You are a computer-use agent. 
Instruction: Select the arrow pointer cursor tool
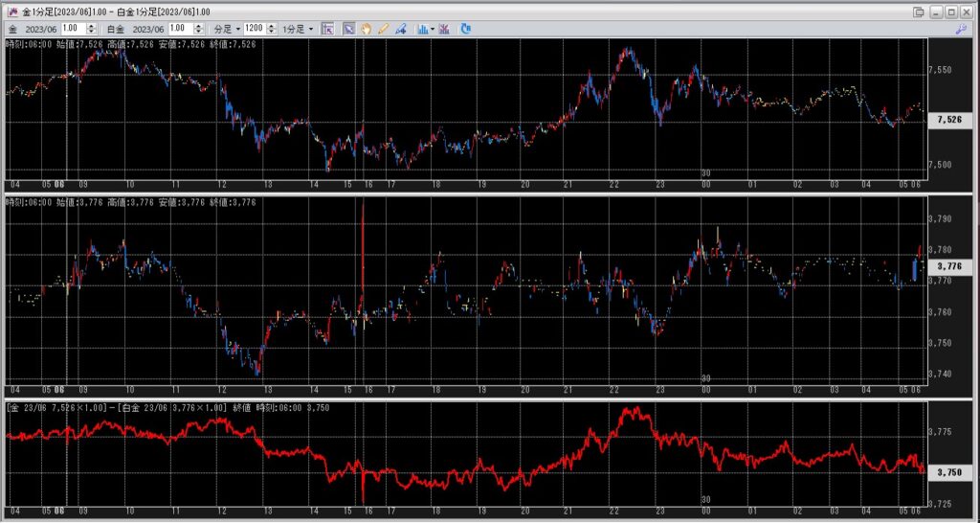pyautogui.click(x=349, y=29)
